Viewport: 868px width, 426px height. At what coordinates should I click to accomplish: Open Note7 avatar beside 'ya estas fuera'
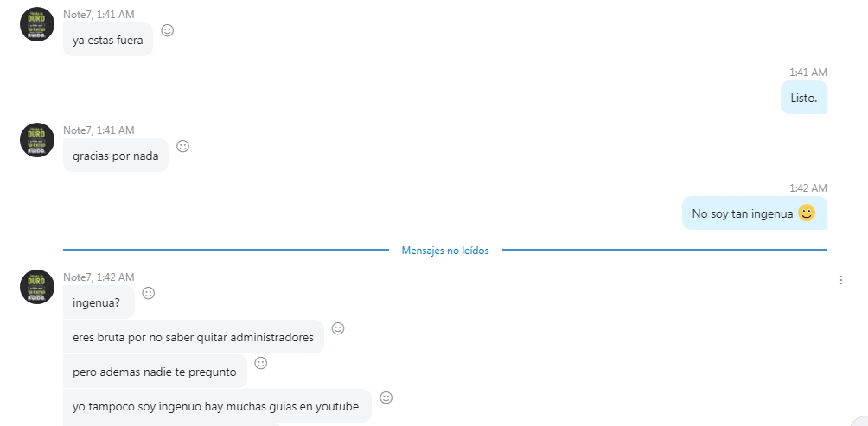pos(37,24)
